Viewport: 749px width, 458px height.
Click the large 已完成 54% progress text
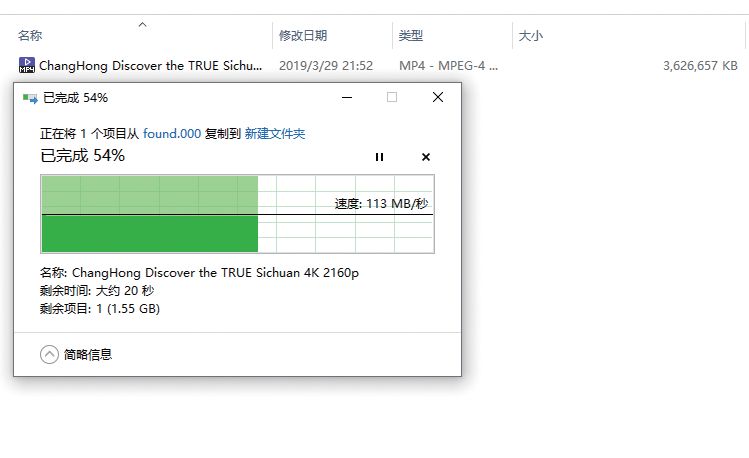(x=83, y=156)
